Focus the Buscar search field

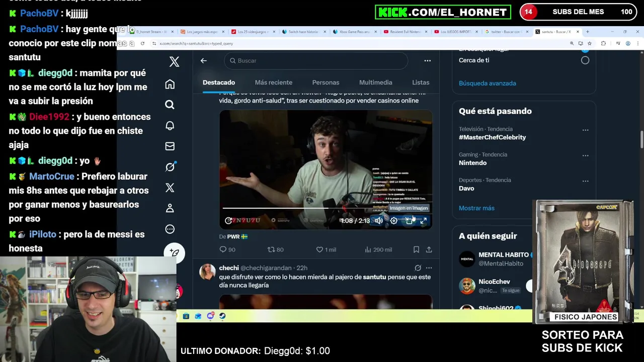[316, 61]
